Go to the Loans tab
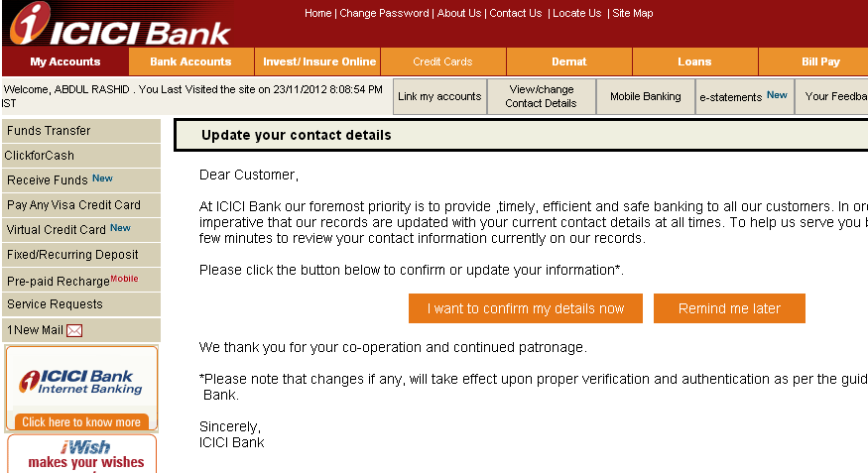This screenshot has width=868, height=473. click(694, 61)
